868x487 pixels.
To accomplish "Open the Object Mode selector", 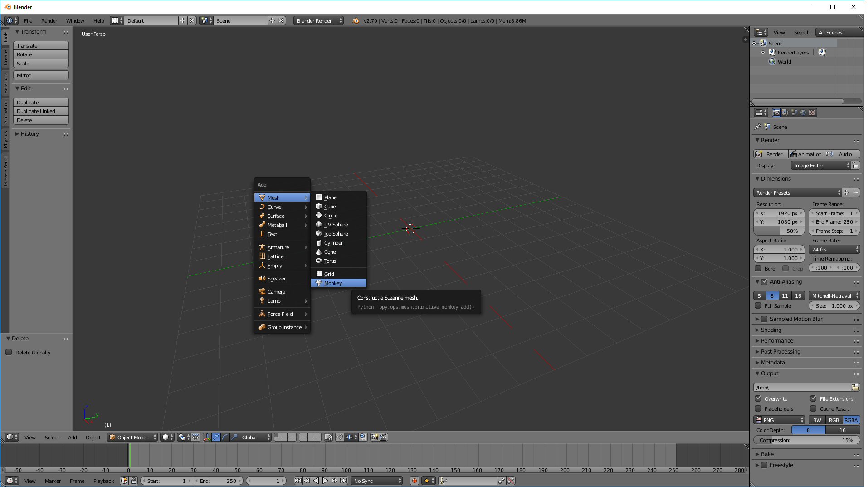I will coord(132,437).
